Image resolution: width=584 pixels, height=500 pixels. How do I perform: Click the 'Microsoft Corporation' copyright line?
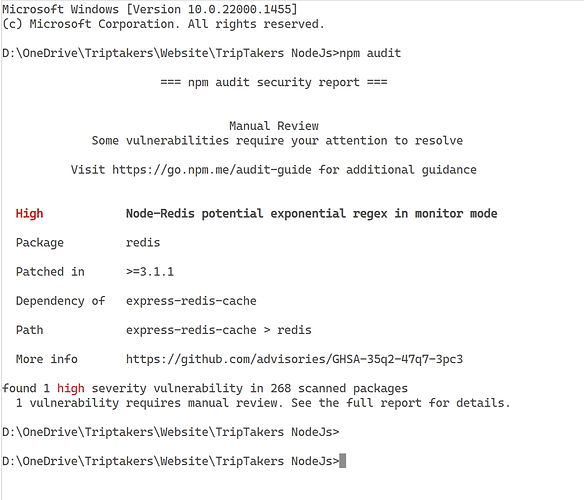coord(164,24)
